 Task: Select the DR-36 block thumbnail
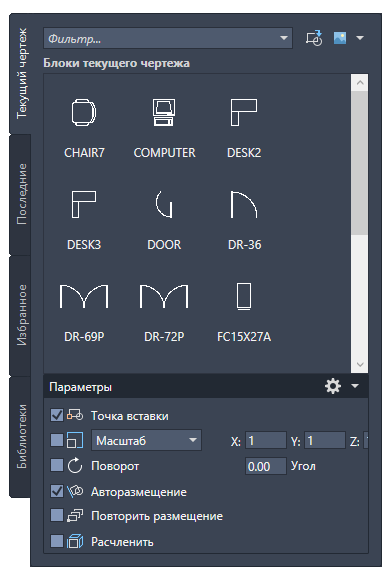pos(244,204)
